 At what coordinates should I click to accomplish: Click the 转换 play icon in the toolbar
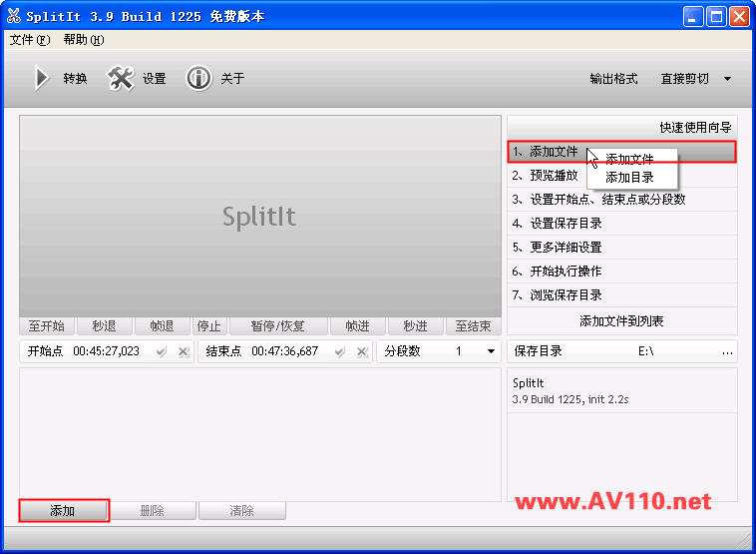point(42,78)
